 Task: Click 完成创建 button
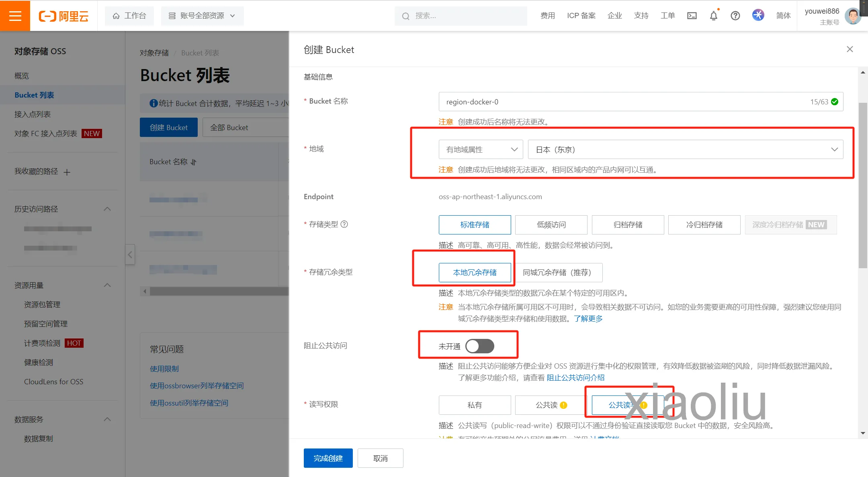[328, 458]
